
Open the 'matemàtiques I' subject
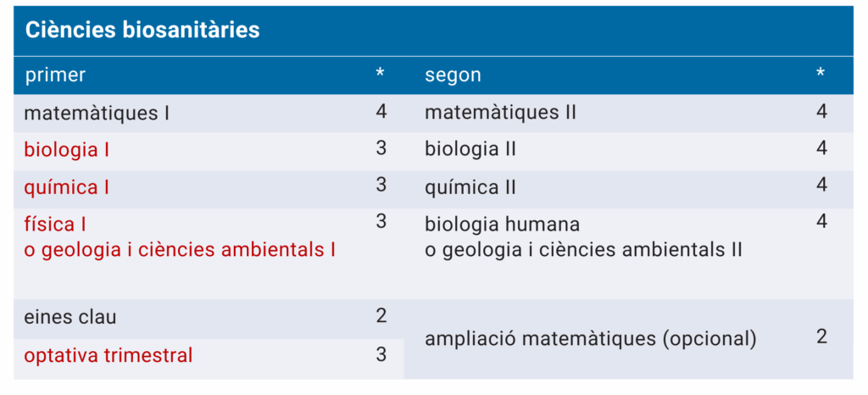click(x=97, y=113)
